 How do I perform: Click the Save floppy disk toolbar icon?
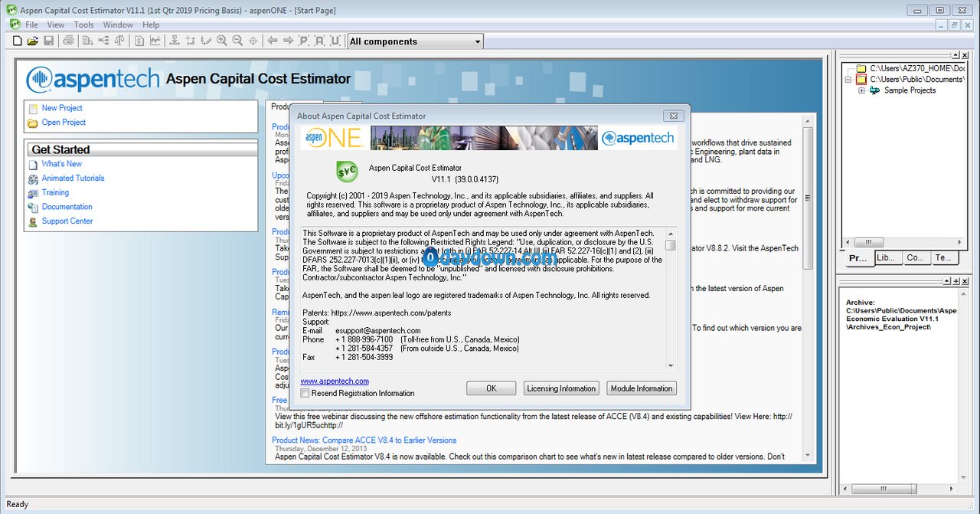pos(48,41)
